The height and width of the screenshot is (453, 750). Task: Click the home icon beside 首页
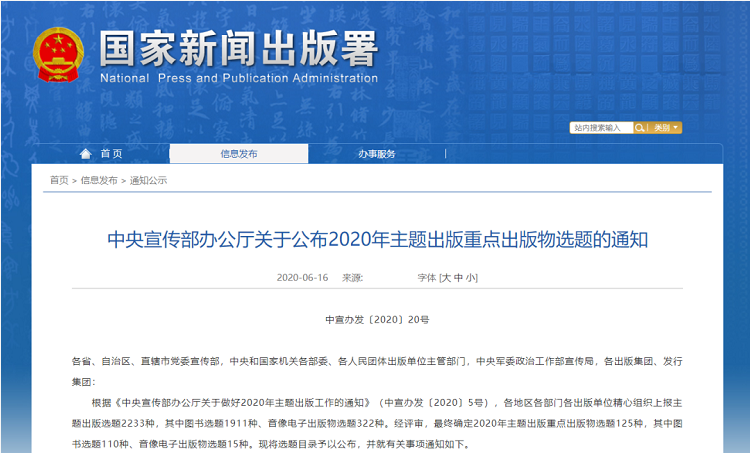(x=86, y=154)
